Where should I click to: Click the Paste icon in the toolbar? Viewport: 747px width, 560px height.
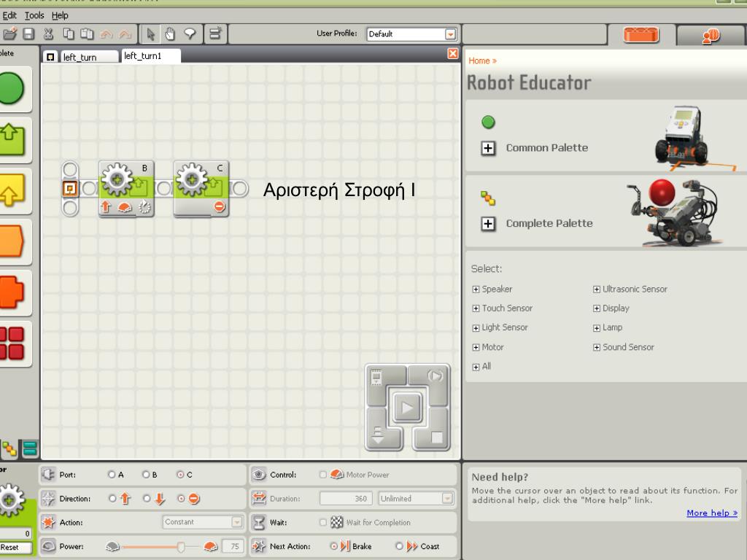(87, 34)
